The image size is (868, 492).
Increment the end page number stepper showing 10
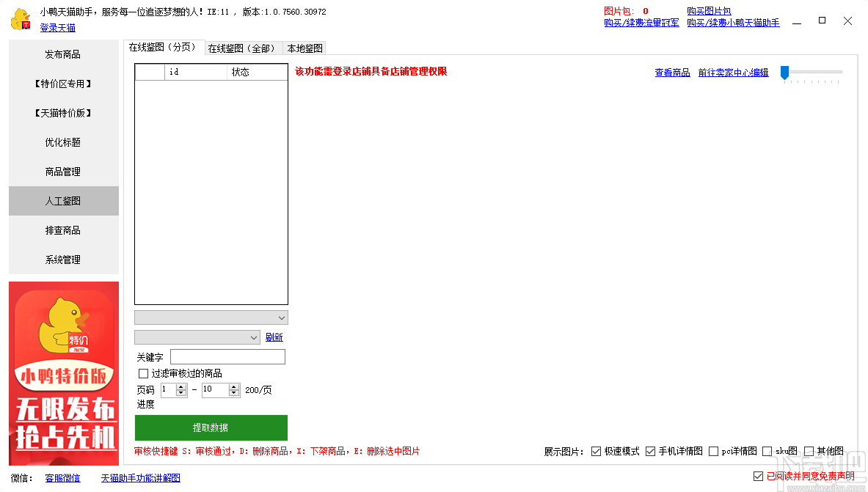(x=234, y=387)
